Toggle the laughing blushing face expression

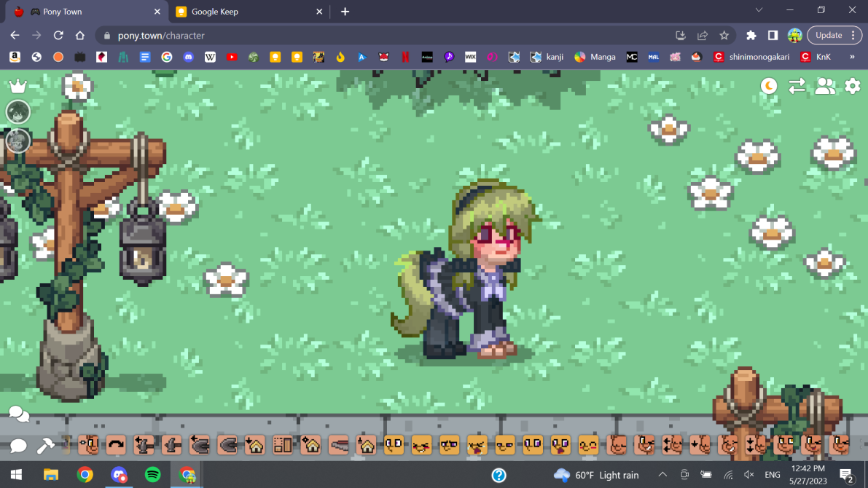coord(422,444)
